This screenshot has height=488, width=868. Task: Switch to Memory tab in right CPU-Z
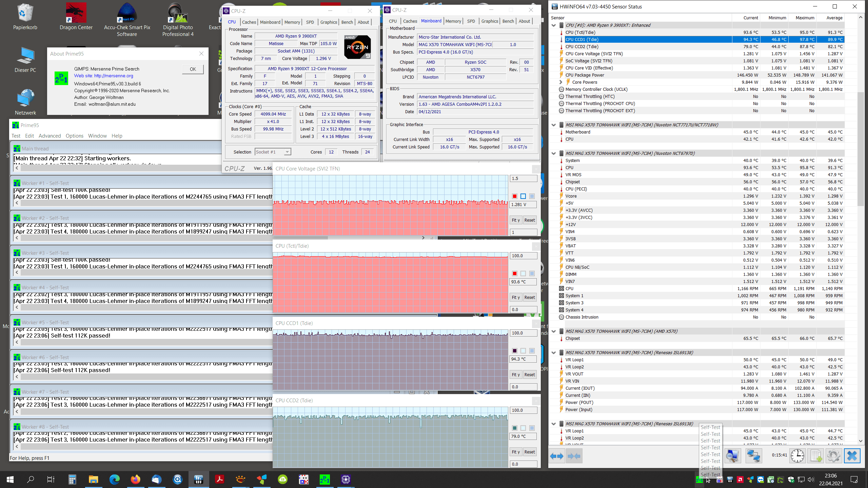click(x=453, y=21)
